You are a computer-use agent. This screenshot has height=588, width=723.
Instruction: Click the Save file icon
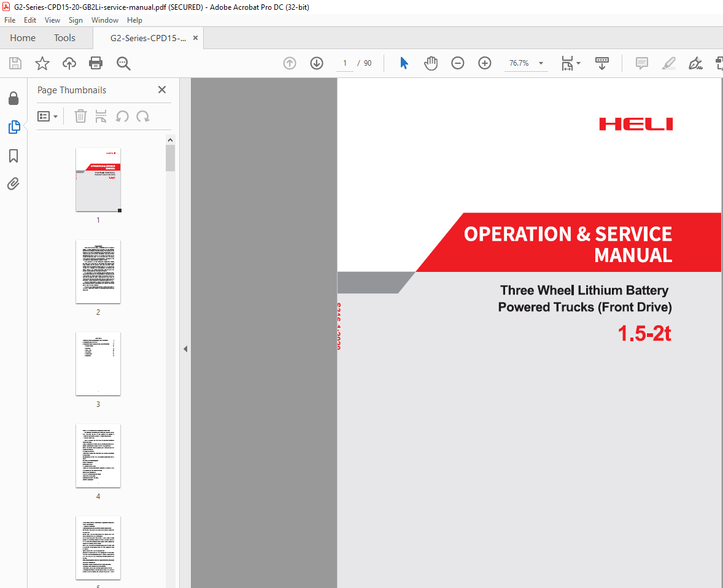[15, 63]
